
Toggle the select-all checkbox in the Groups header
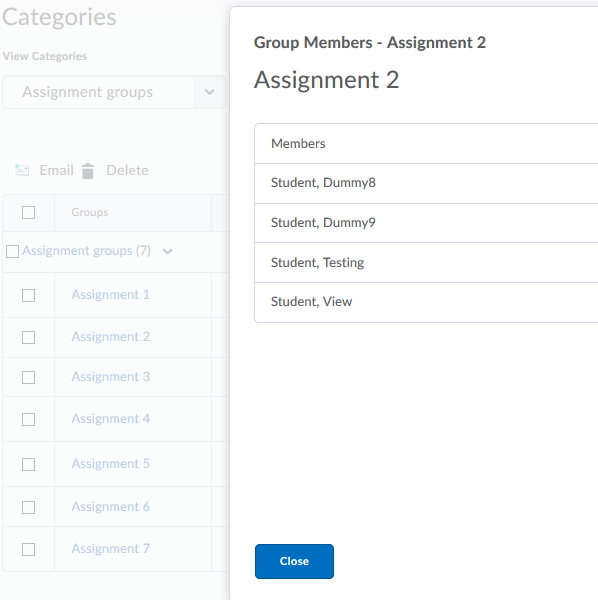(29, 212)
